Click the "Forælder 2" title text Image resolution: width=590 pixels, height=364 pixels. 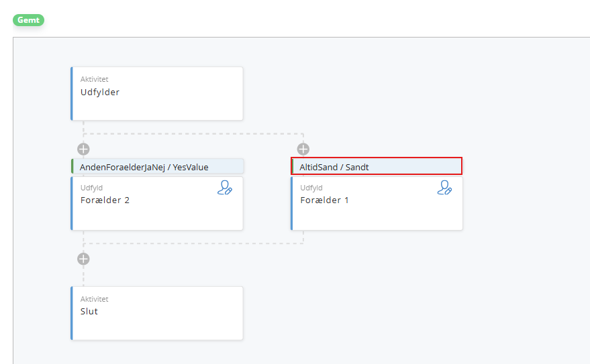(x=105, y=200)
